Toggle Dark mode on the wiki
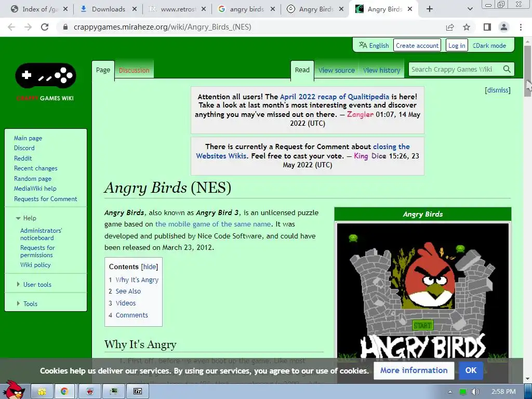 (489, 46)
